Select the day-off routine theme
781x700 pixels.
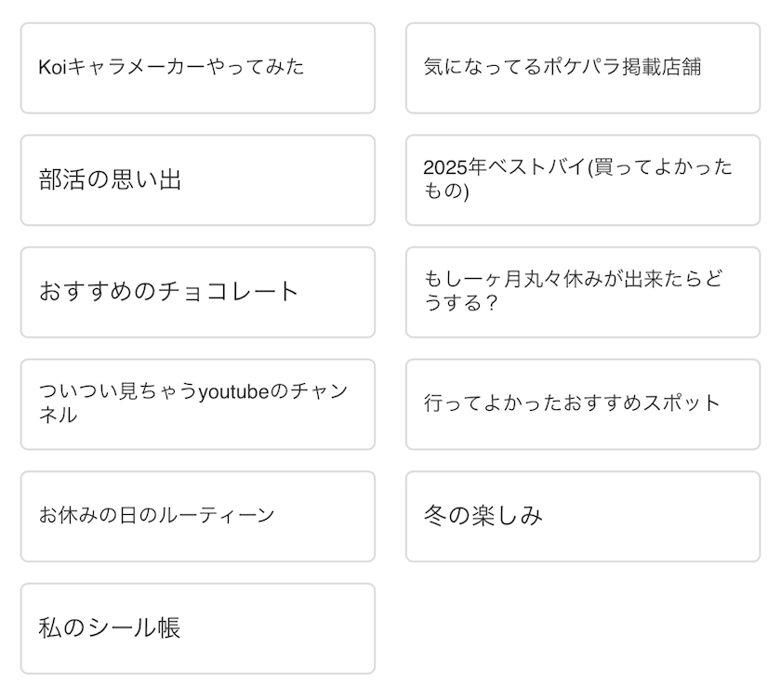[197, 516]
